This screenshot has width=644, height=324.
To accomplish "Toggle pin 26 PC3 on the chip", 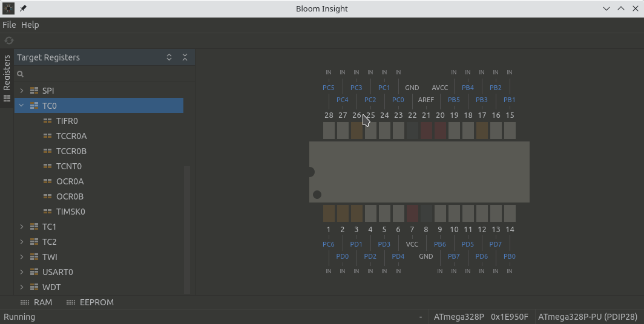I will [356, 131].
